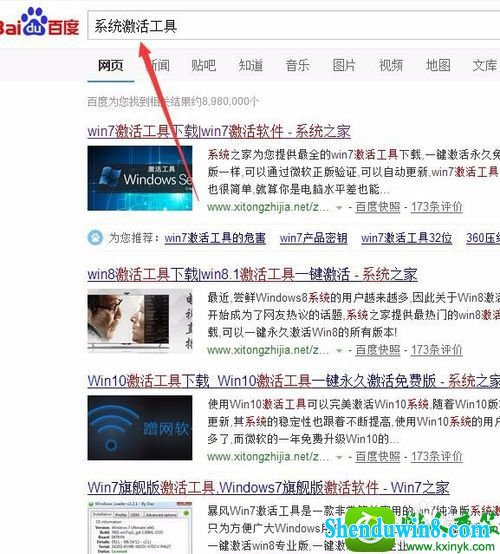
Task: Open the 文库 tab
Action: pos(485,66)
